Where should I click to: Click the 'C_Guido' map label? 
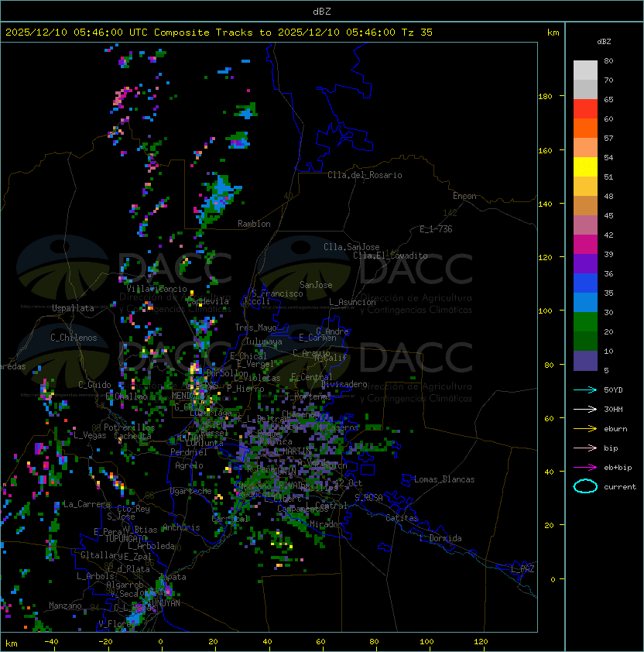click(x=94, y=385)
